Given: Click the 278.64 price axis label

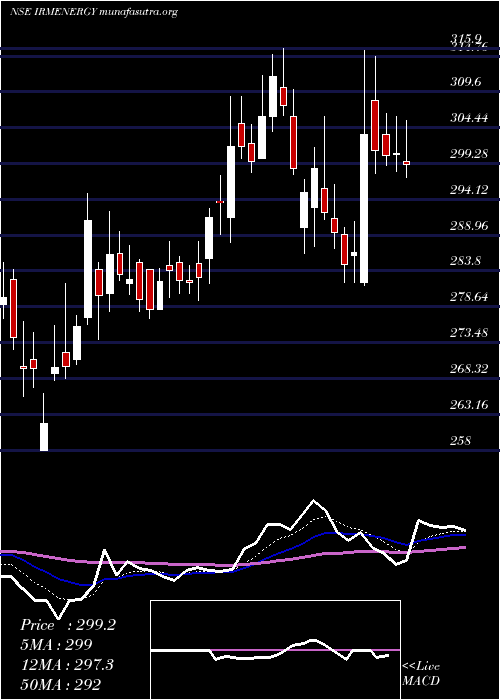Looking at the screenshot, I should (469, 296).
